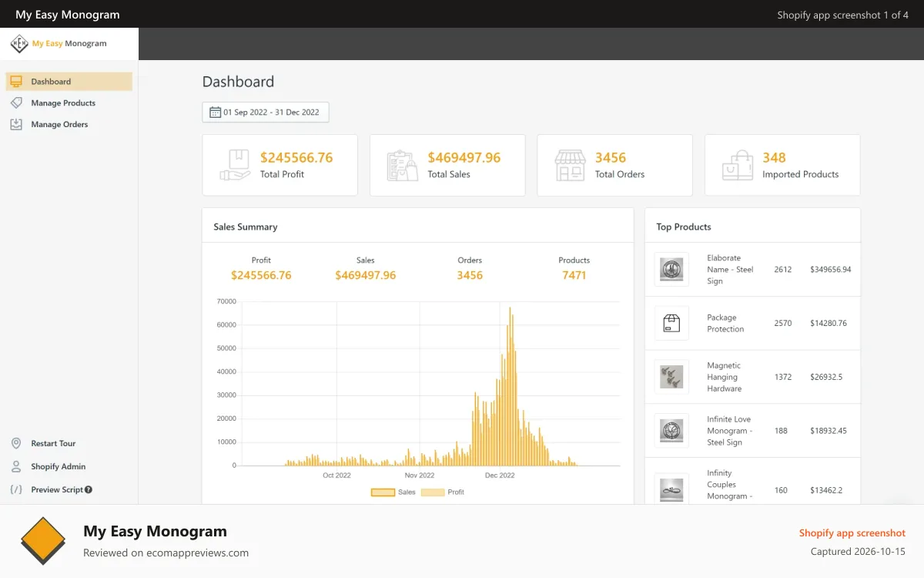Click the 2612 units sold value
924x578 pixels.
[783, 270]
